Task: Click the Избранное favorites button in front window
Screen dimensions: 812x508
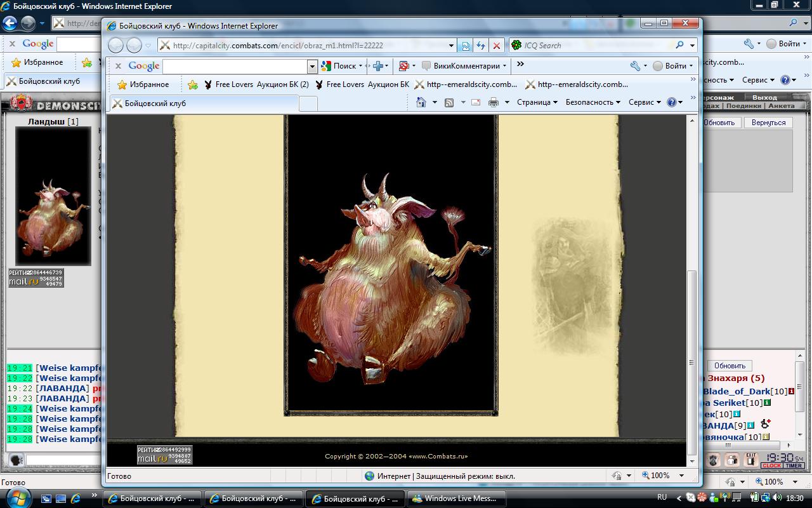Action: coord(143,84)
